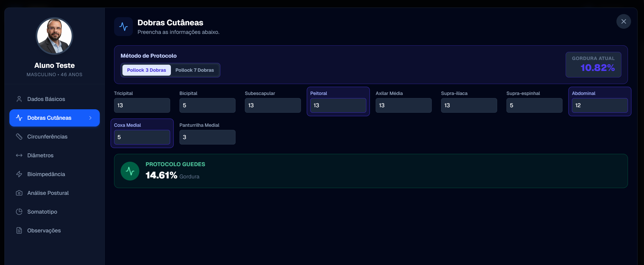Close the dialog with the X button

623,21
